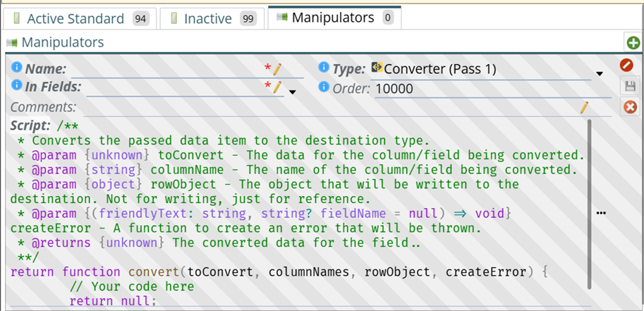644x311 pixels.
Task: Select the Manipulators tab
Action: [x=334, y=18]
